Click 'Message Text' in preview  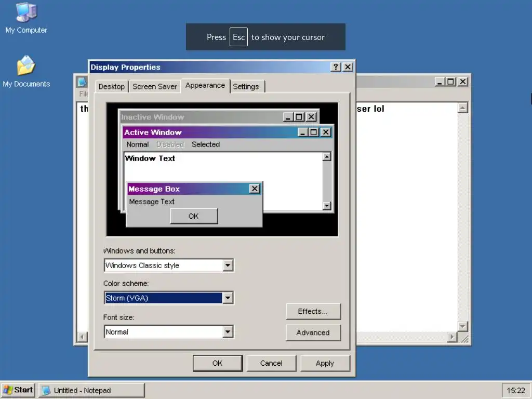point(152,202)
